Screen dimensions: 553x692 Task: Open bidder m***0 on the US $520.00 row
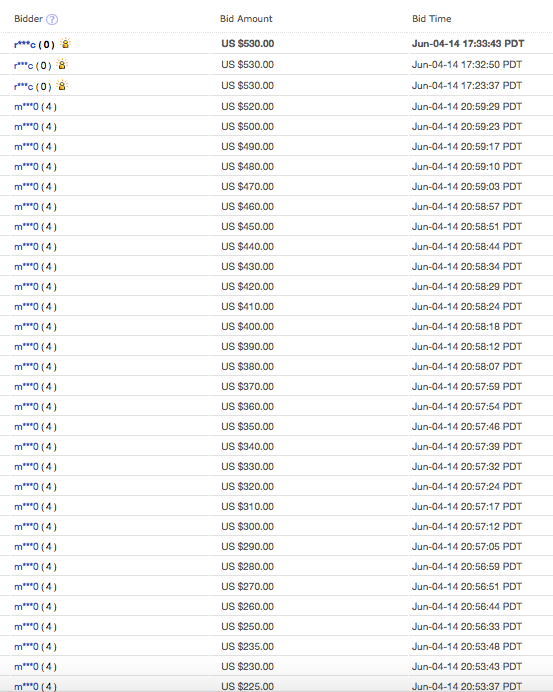click(x=26, y=107)
